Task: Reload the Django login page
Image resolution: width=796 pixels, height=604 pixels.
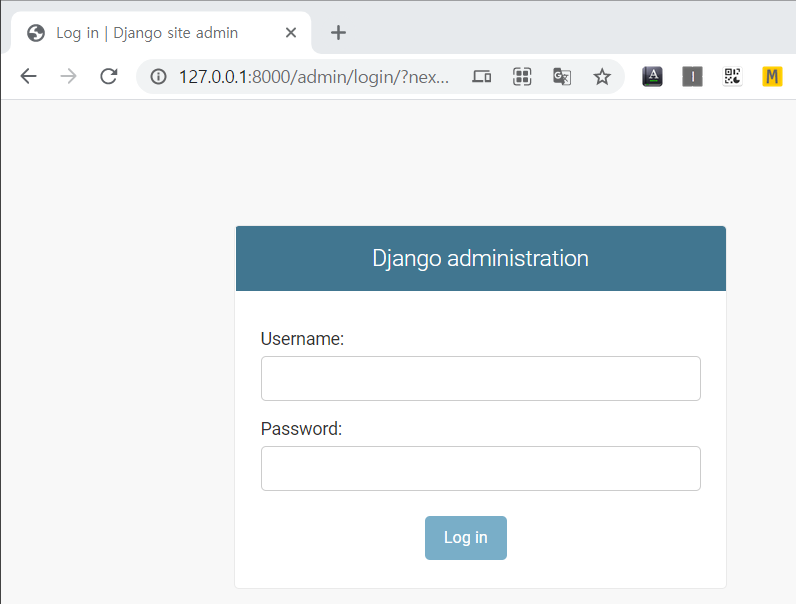Action: (109, 77)
